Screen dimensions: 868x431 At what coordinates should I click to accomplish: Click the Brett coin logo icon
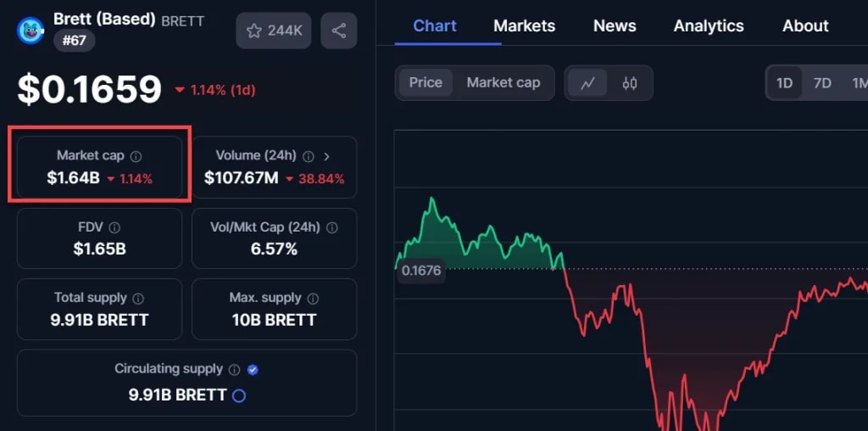click(x=31, y=30)
